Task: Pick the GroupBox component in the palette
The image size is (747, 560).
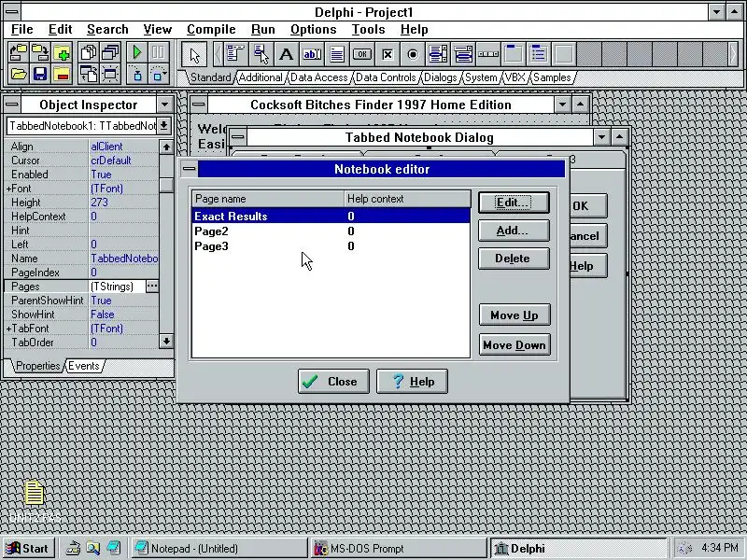Action: (x=514, y=54)
